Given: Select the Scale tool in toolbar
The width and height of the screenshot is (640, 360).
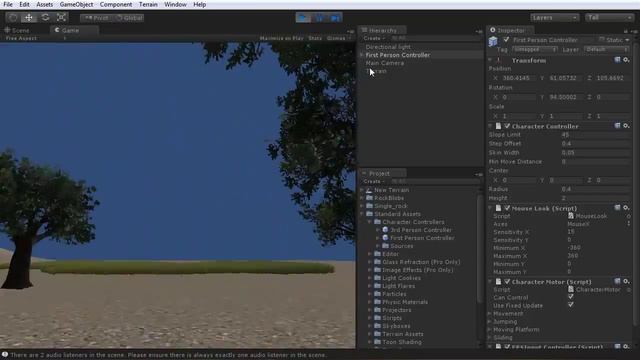Looking at the screenshot, I should [x=61, y=18].
